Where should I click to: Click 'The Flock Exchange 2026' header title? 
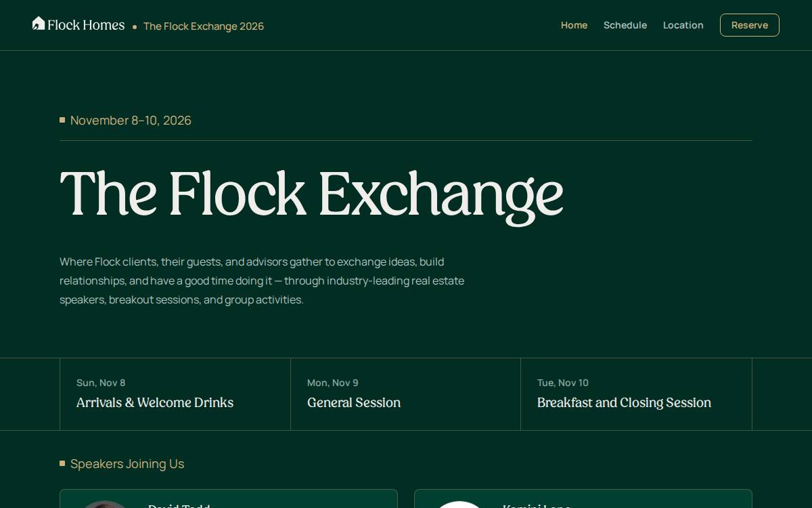(204, 26)
